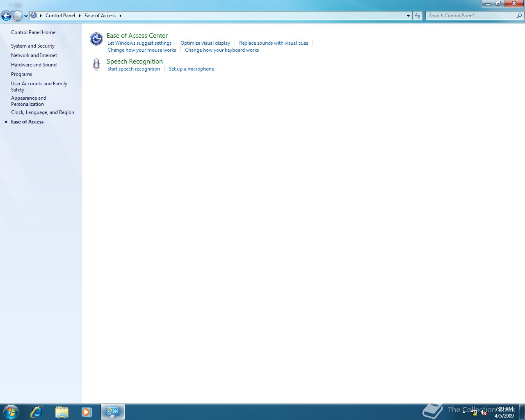The height and width of the screenshot is (420, 525).
Task: Click the Speech Recognition microphone icon
Action: tap(96, 65)
